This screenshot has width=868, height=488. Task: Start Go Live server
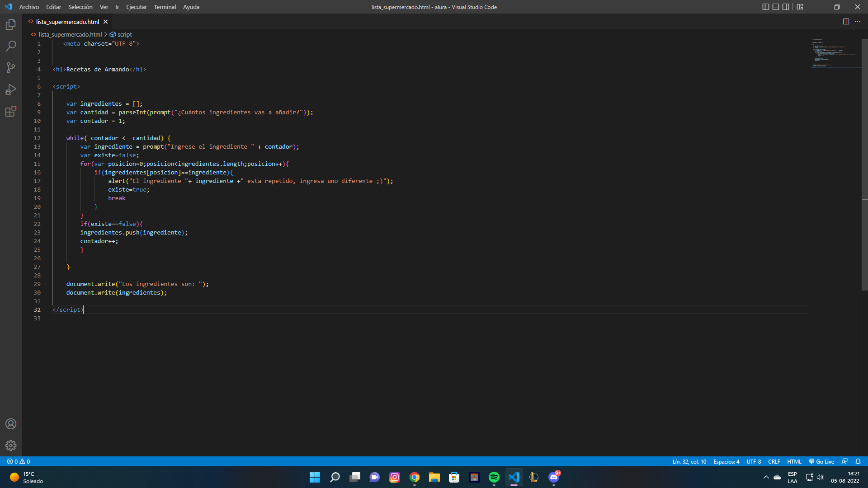[821, 461]
